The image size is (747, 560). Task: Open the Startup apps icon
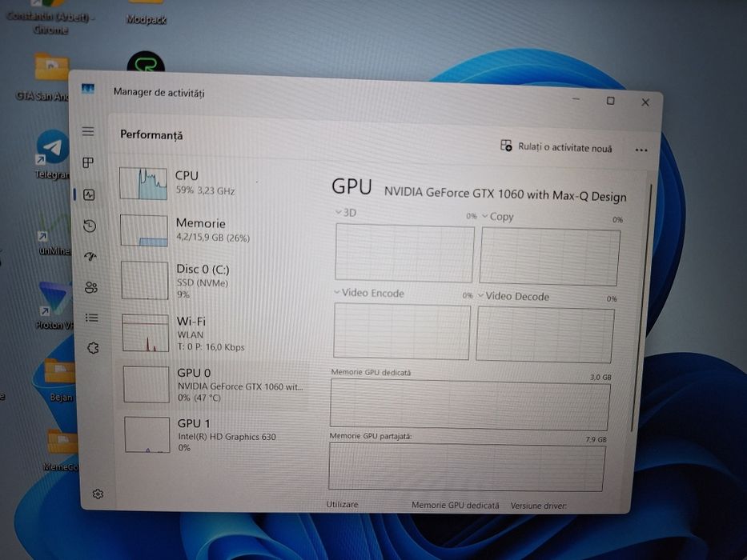[x=90, y=257]
